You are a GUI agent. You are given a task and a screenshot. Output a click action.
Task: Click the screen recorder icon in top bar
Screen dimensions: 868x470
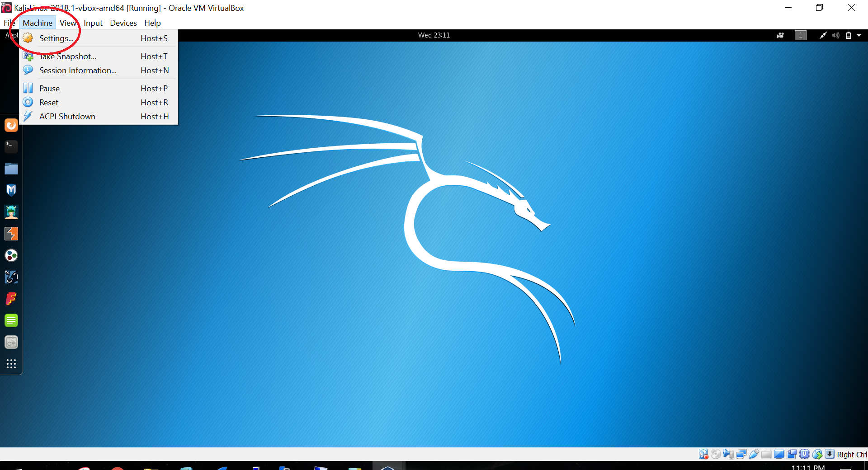coord(780,35)
